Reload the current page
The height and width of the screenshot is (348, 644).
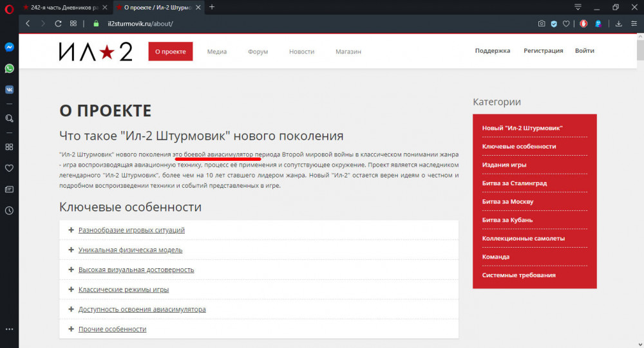[58, 24]
